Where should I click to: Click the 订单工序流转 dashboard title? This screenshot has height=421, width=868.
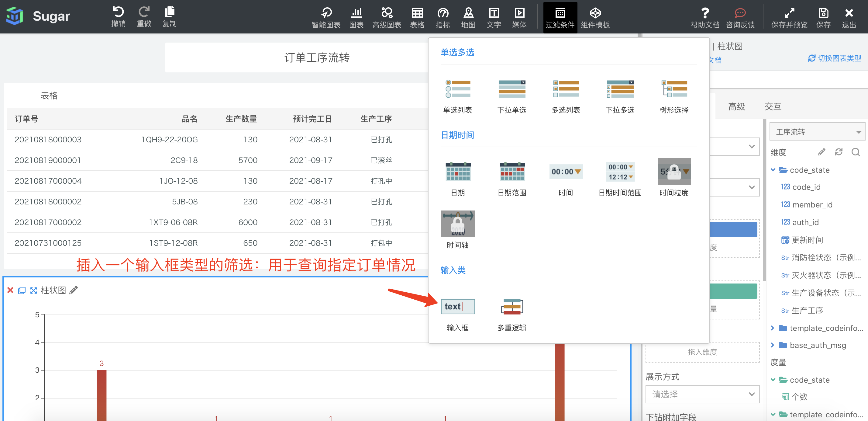[317, 57]
